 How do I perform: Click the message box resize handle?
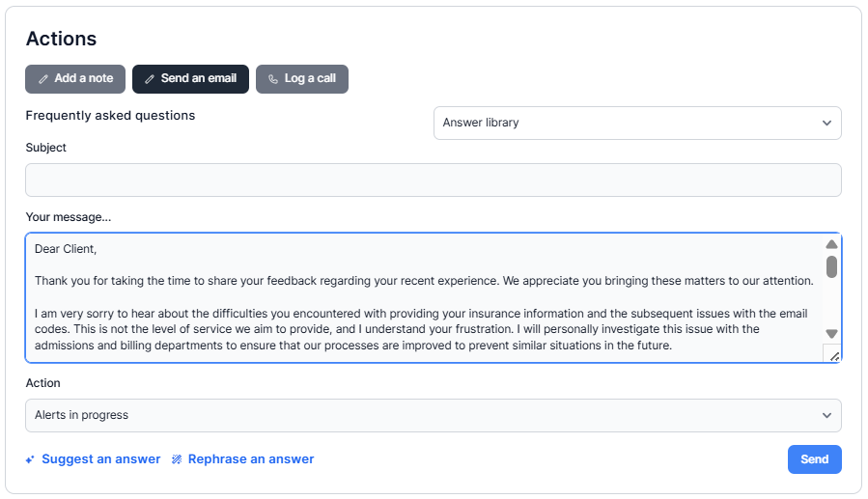pos(833,355)
